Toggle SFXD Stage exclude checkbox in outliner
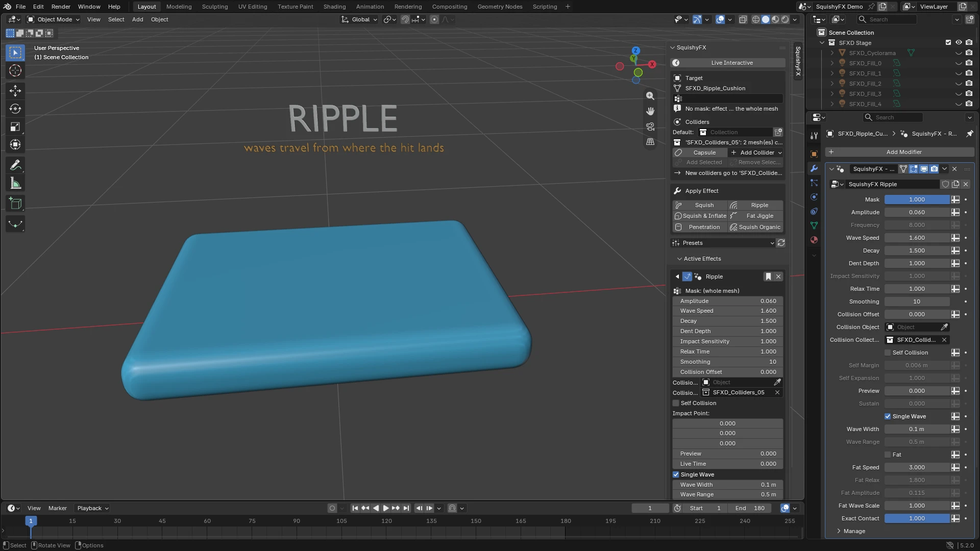 [948, 43]
